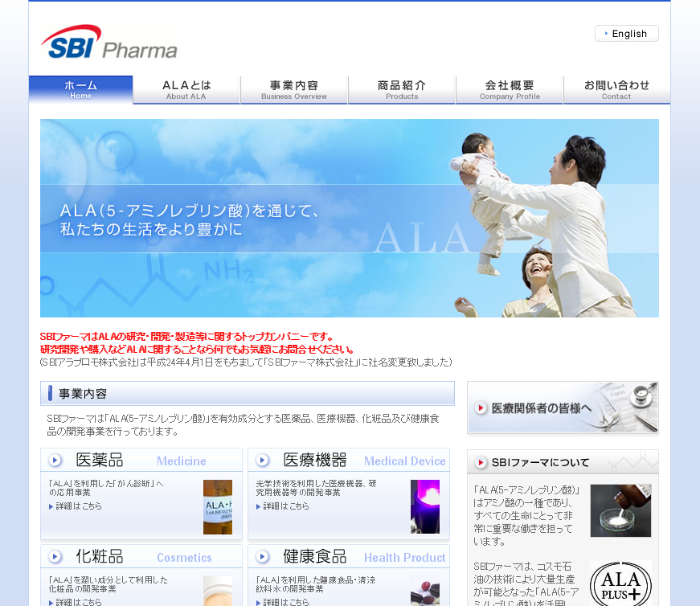Screen dimensions: 700x606
Task: Click the blue arrow icon beside 化粧品
Action: click(x=55, y=556)
